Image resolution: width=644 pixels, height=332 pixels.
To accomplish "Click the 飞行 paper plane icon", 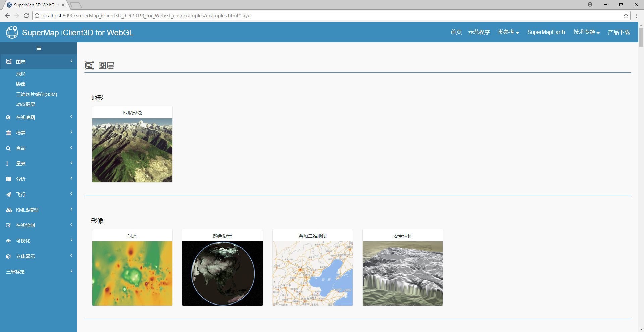I will pos(8,195).
